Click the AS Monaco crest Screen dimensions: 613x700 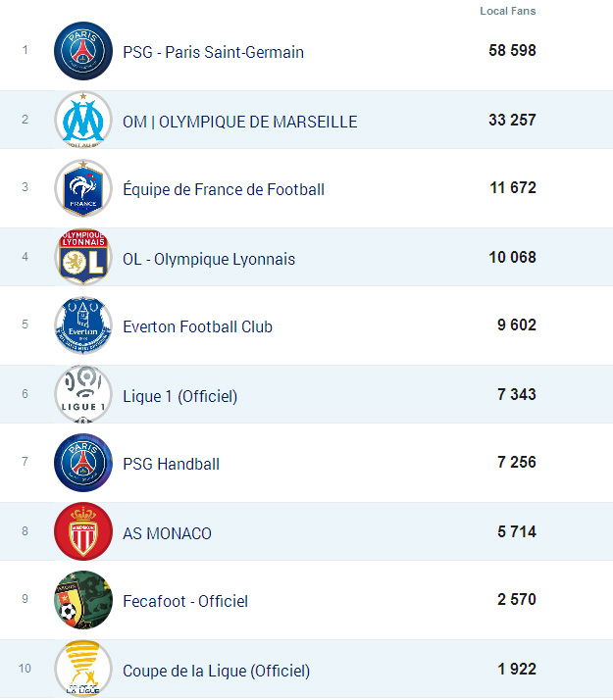83,532
